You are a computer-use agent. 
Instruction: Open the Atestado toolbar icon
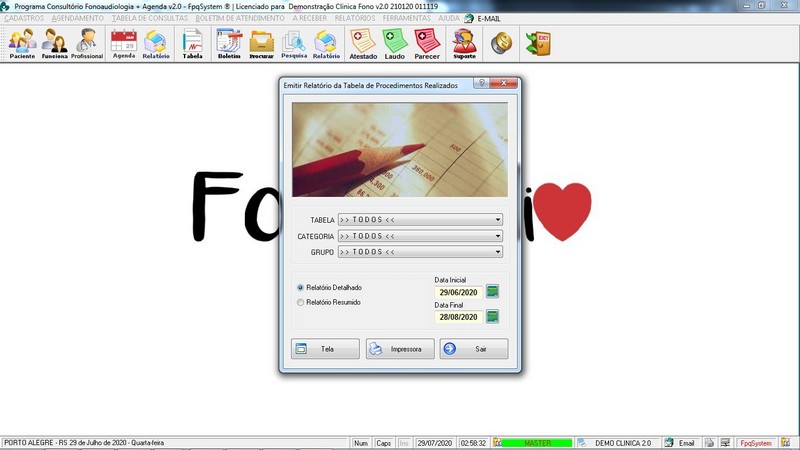(363, 43)
